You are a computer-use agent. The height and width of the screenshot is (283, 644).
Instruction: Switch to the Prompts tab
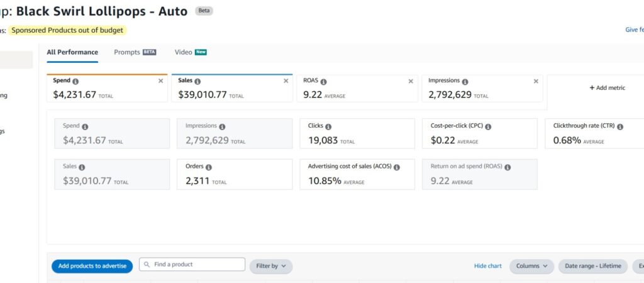pyautogui.click(x=127, y=52)
